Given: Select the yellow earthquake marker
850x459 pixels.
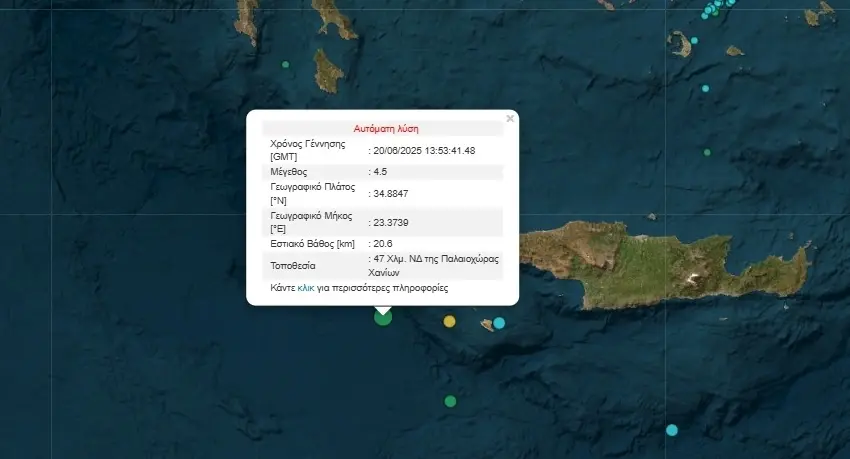Looking at the screenshot, I should click(449, 321).
